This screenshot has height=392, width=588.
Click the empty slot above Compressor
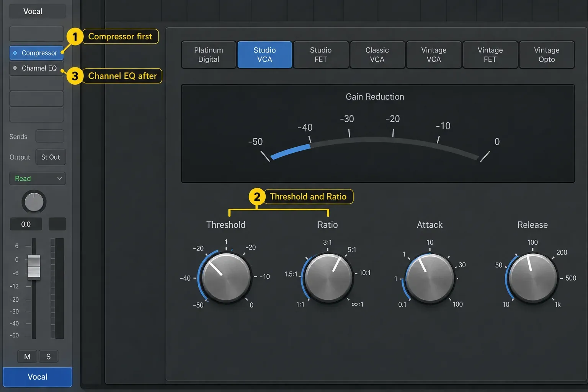pyautogui.click(x=36, y=34)
